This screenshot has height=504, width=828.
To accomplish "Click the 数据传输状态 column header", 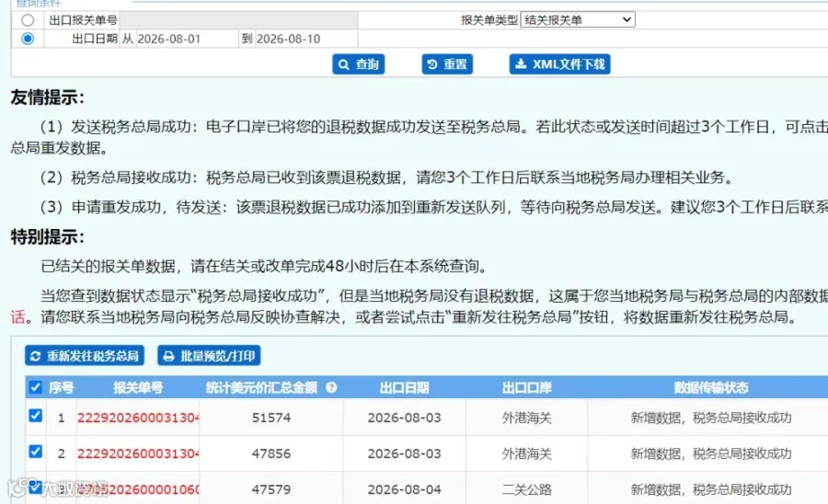I will coord(711,388).
